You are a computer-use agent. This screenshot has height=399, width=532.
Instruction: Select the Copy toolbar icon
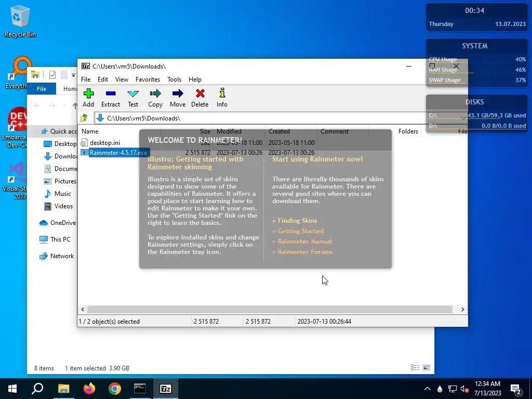155,98
